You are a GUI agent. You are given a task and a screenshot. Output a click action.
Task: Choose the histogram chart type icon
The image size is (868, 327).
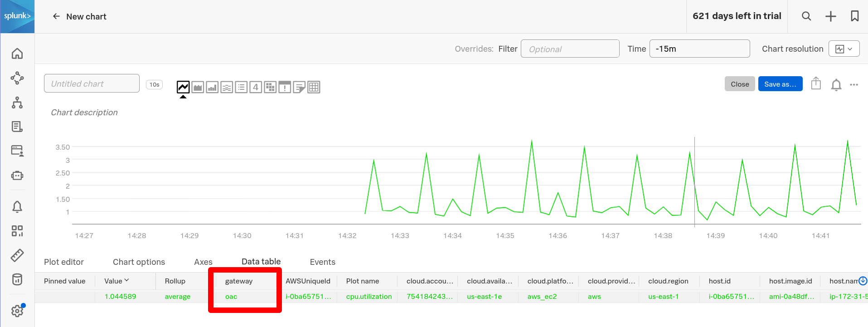[227, 87]
